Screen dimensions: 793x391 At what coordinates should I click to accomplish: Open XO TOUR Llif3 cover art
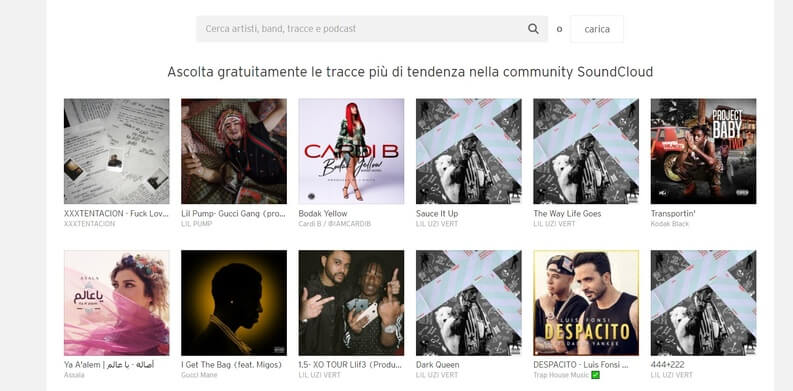coord(351,303)
